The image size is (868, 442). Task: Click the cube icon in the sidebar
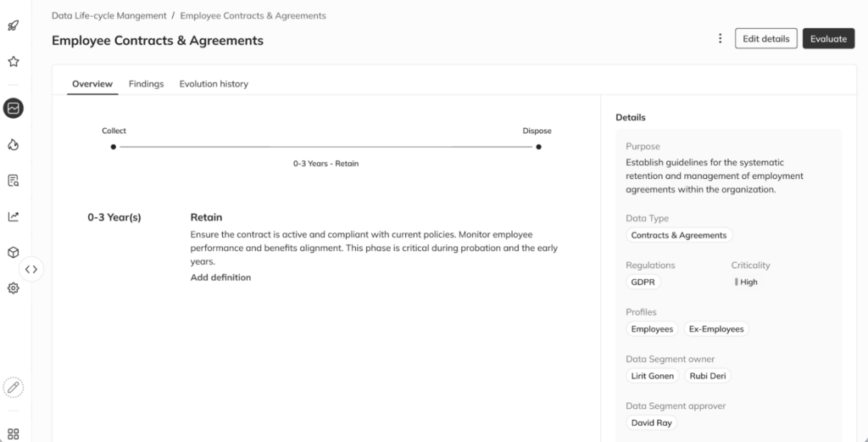[x=14, y=252]
